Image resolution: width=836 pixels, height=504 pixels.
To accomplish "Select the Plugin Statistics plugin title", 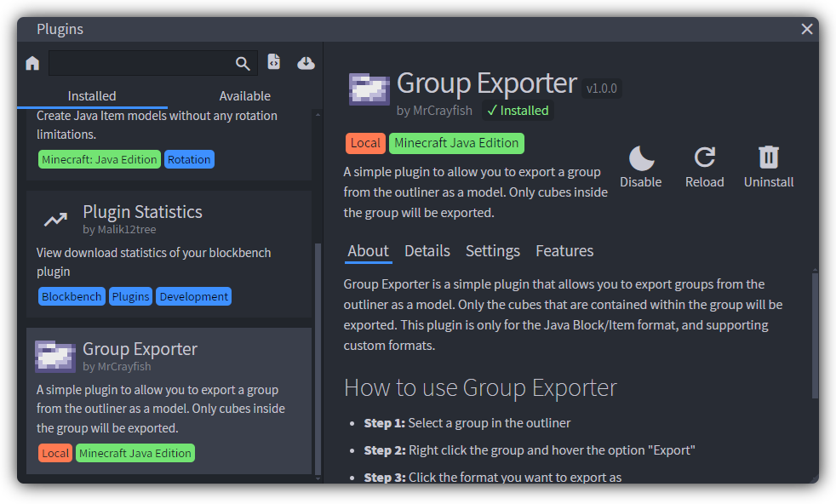I will (143, 212).
